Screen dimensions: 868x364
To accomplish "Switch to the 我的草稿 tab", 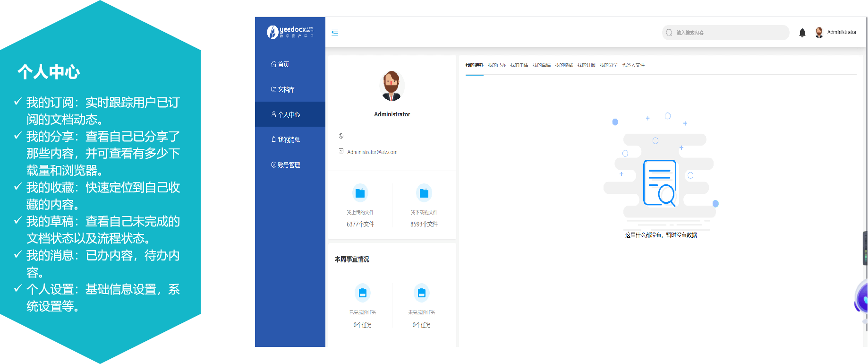I will point(541,65).
